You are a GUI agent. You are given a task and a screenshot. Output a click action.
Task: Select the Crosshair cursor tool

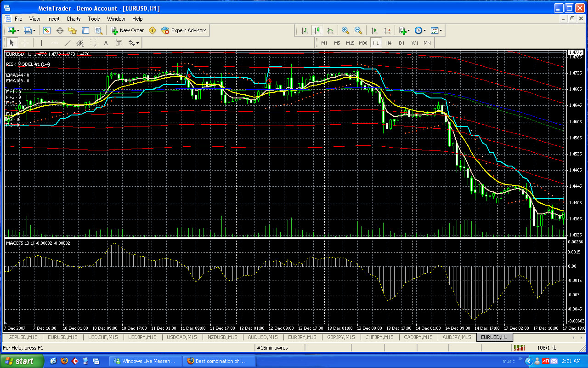pyautogui.click(x=25, y=43)
